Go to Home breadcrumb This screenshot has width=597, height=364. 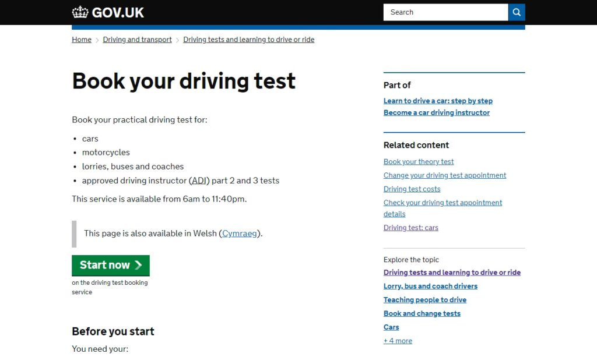click(x=82, y=40)
